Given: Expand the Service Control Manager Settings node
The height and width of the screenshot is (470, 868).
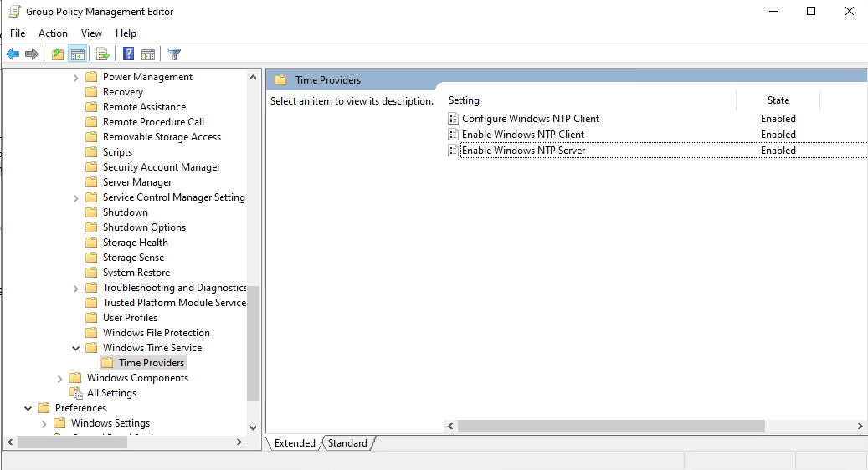Looking at the screenshot, I should 76,198.
